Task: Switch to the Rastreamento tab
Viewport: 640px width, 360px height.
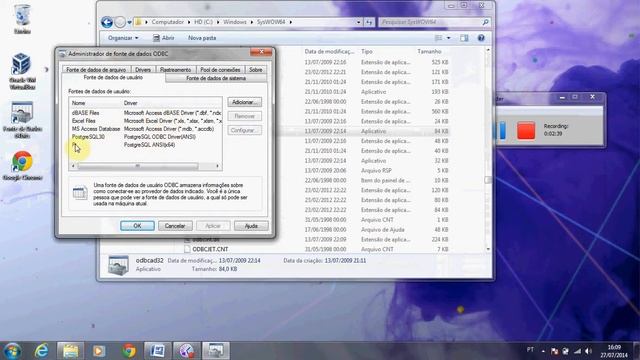Action: (176, 70)
